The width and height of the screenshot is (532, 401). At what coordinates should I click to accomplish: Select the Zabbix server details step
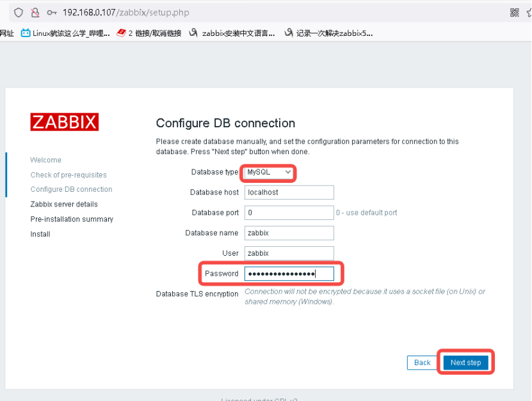[64, 204]
